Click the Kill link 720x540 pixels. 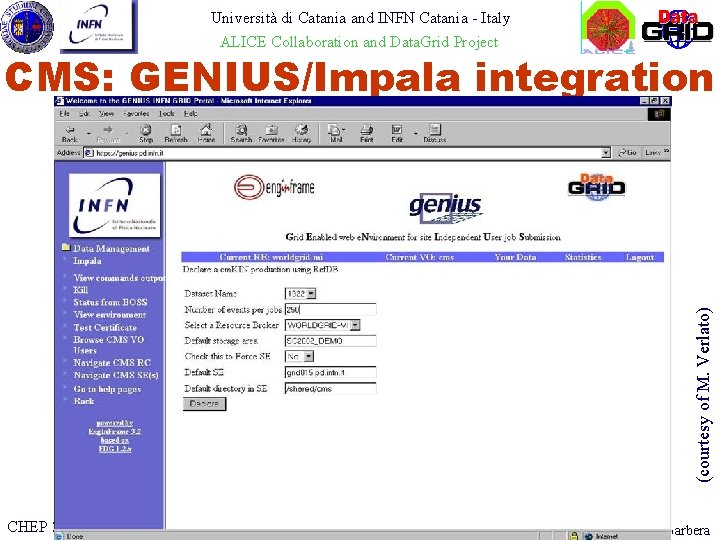(80, 290)
